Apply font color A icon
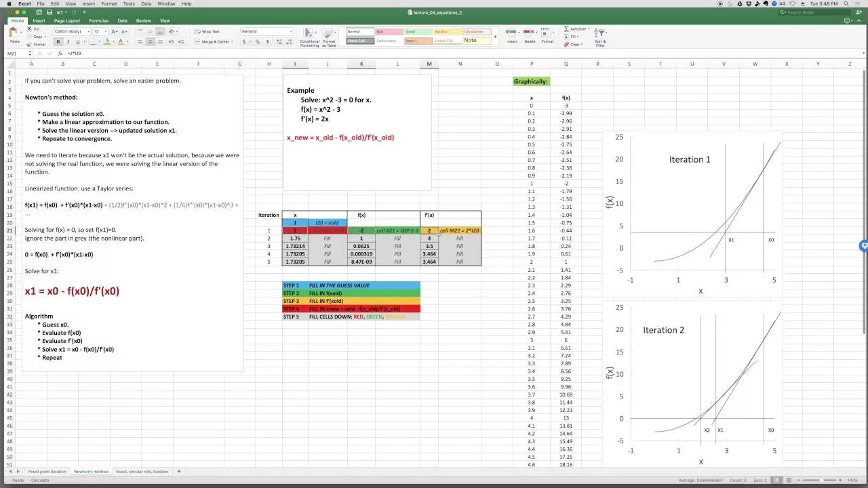The image size is (868, 488). pos(121,42)
